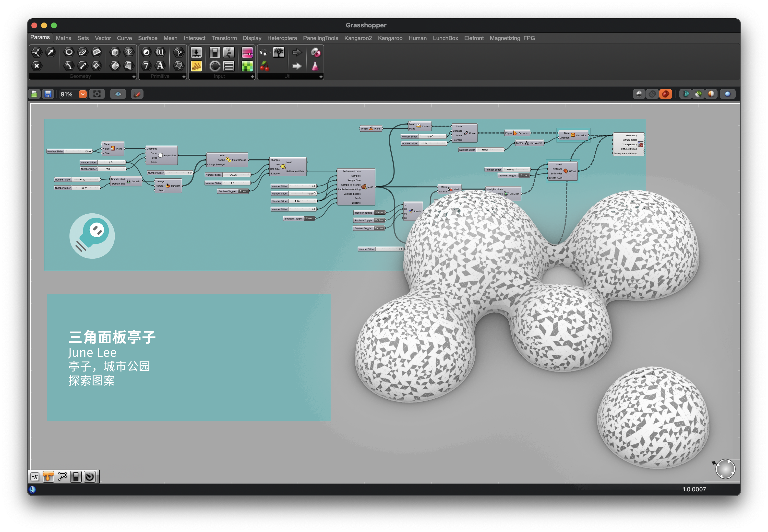The height and width of the screenshot is (532, 768).
Task: Click the Custom Preview component node
Action: [x=629, y=144]
